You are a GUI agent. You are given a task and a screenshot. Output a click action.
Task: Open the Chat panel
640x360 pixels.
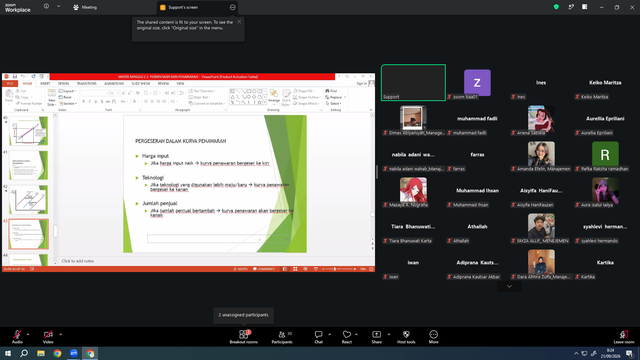(x=318, y=336)
